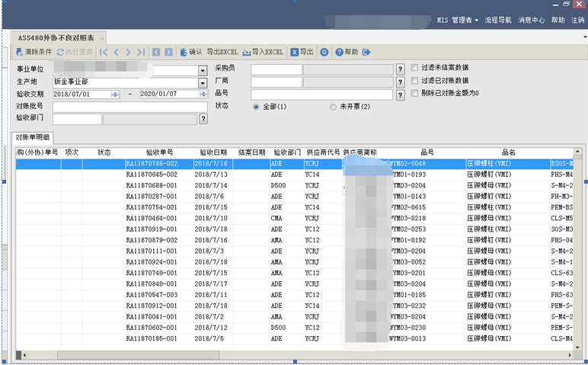588x365 pixels.
Task: Click the 清除条件 clear conditions icon
Action: 19,52
